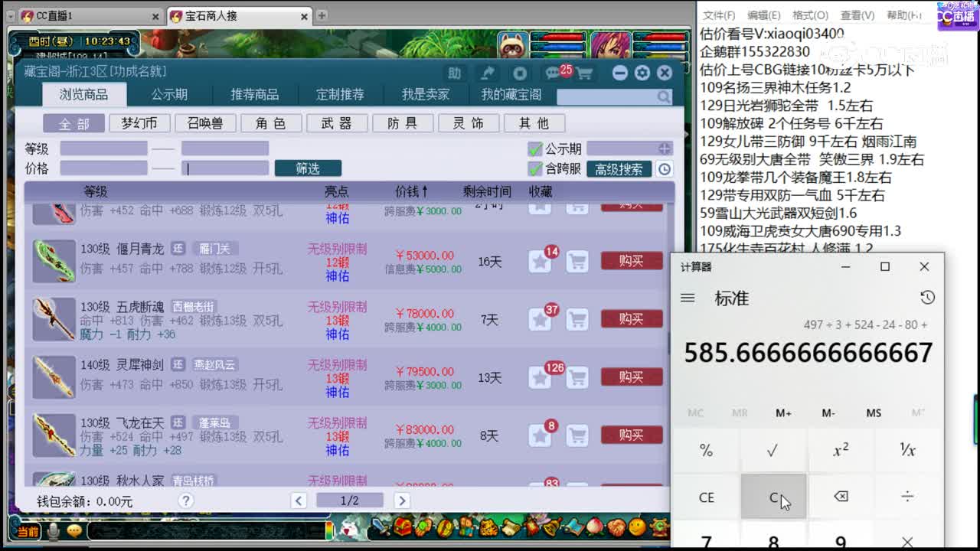Select the 宝石商人接 window tab

[x=238, y=16]
